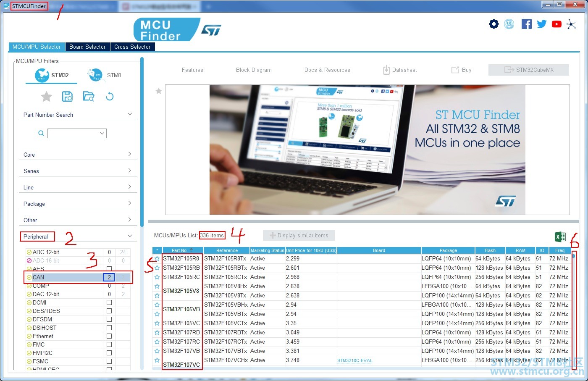Image resolution: width=588 pixels, height=381 pixels.
Task: Enable the FSMC peripheral checkbox
Action: [109, 361]
